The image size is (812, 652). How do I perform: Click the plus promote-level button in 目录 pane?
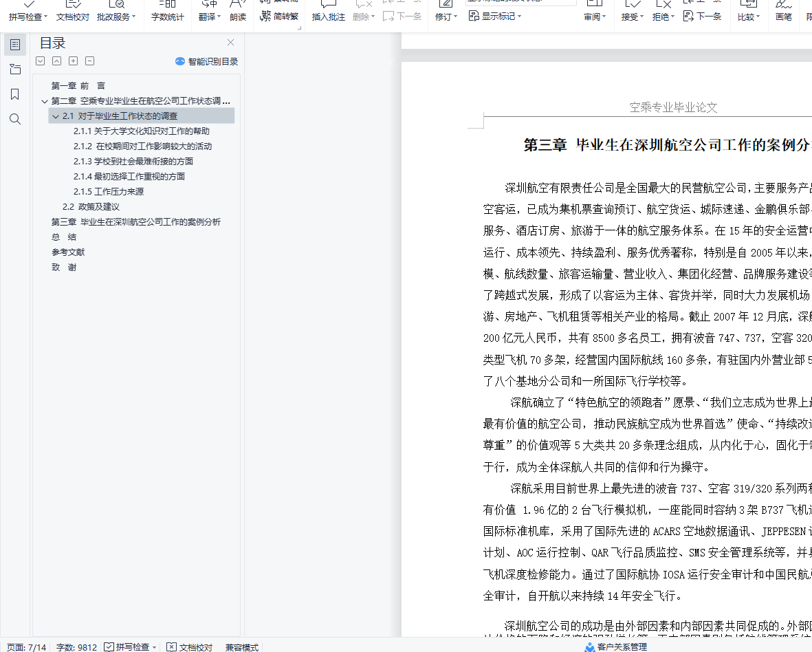point(74,61)
